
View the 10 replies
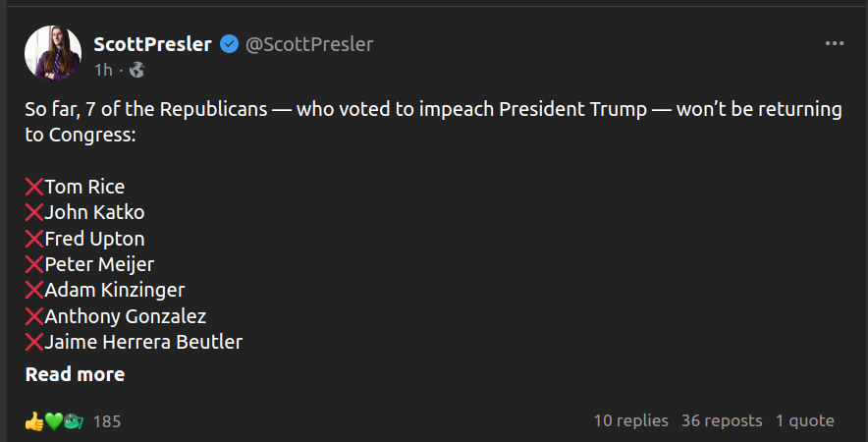(x=630, y=420)
